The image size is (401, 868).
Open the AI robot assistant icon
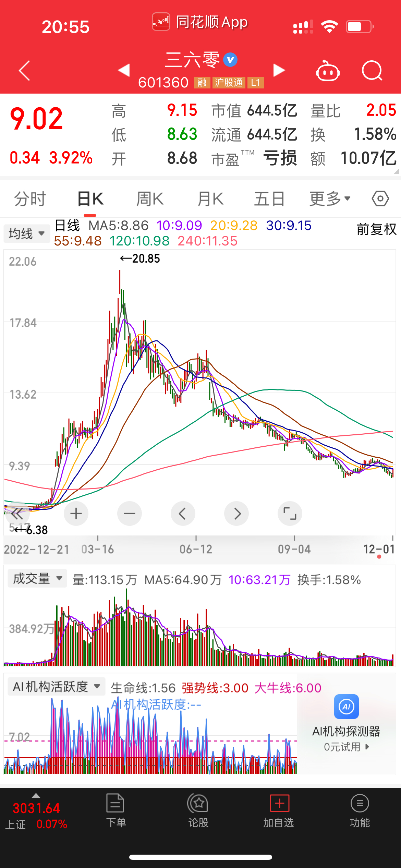coord(328,71)
